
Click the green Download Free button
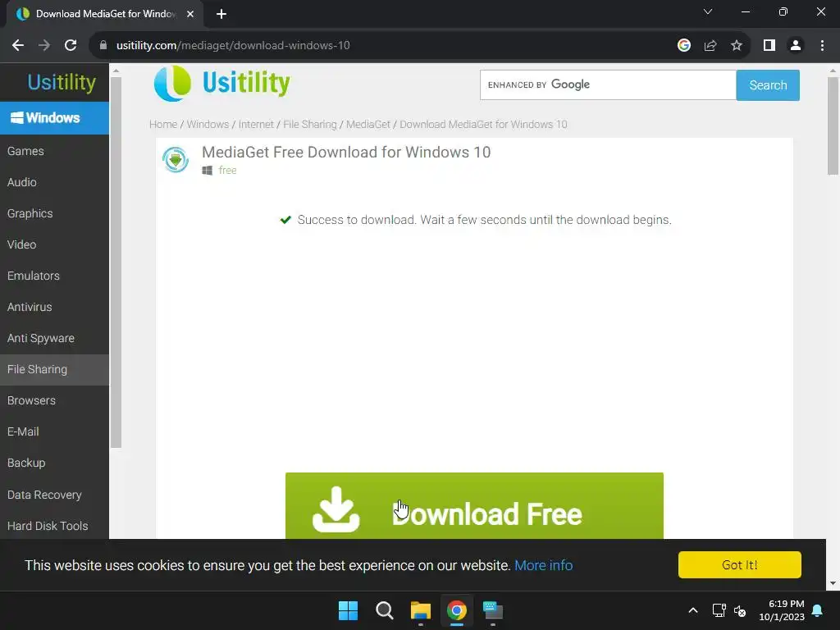point(474,505)
